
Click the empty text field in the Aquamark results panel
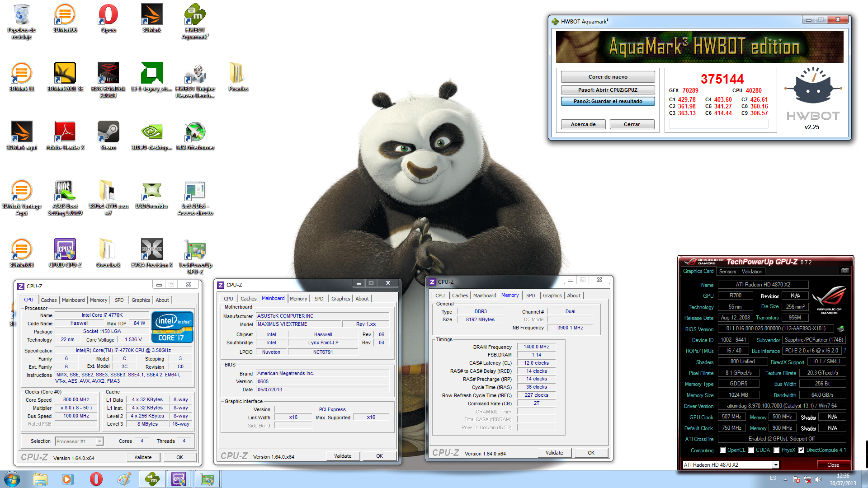point(719,125)
